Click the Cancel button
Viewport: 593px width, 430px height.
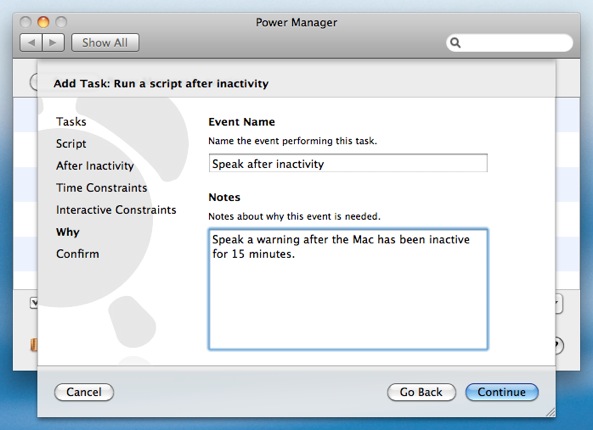(x=84, y=392)
